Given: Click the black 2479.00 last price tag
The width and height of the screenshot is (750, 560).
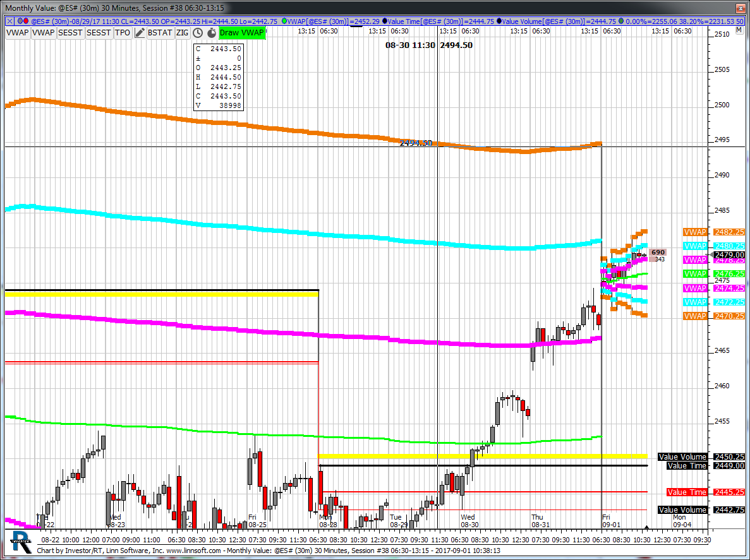Looking at the screenshot, I should [x=729, y=254].
